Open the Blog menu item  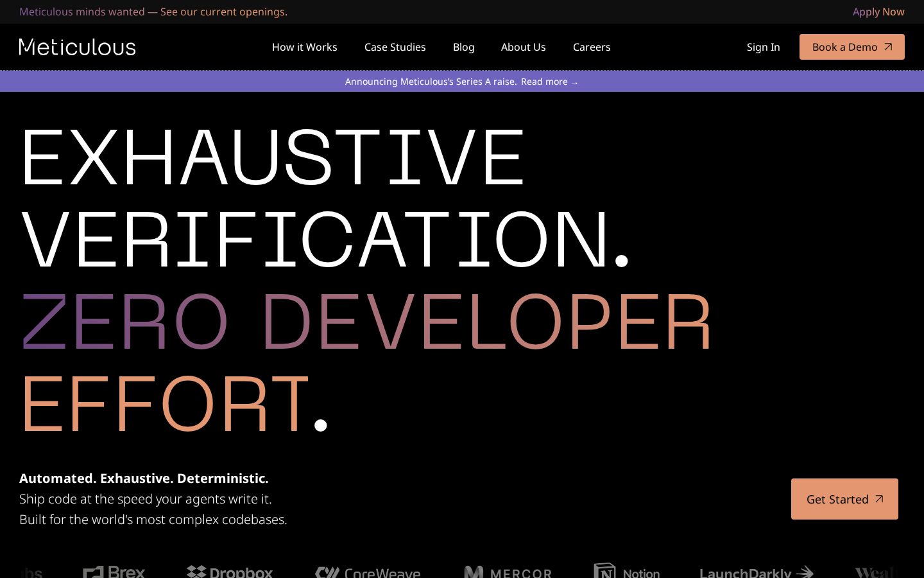tap(463, 47)
